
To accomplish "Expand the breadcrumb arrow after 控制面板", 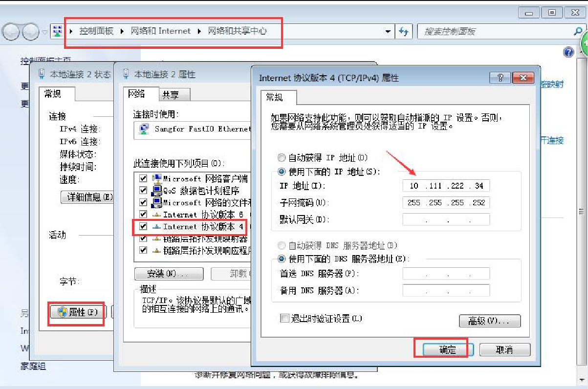I will (x=122, y=31).
